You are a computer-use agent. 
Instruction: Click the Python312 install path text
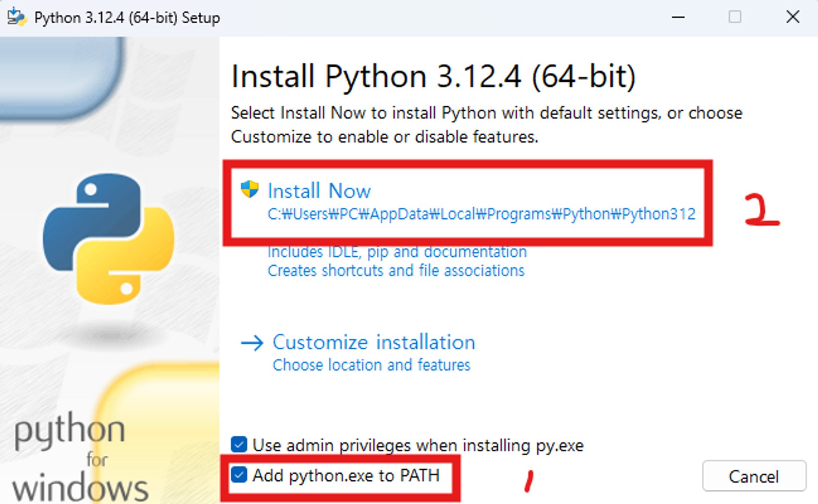pos(481,214)
